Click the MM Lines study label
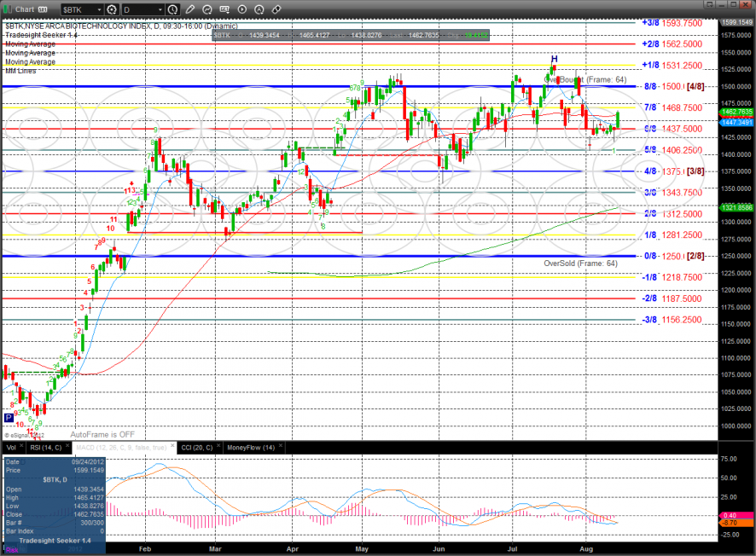This screenshot has width=756, height=556. pyautogui.click(x=20, y=71)
